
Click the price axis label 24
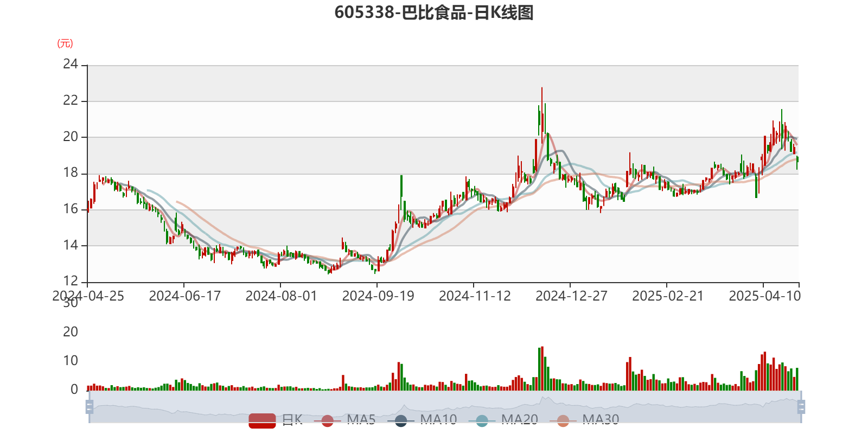[71, 65]
